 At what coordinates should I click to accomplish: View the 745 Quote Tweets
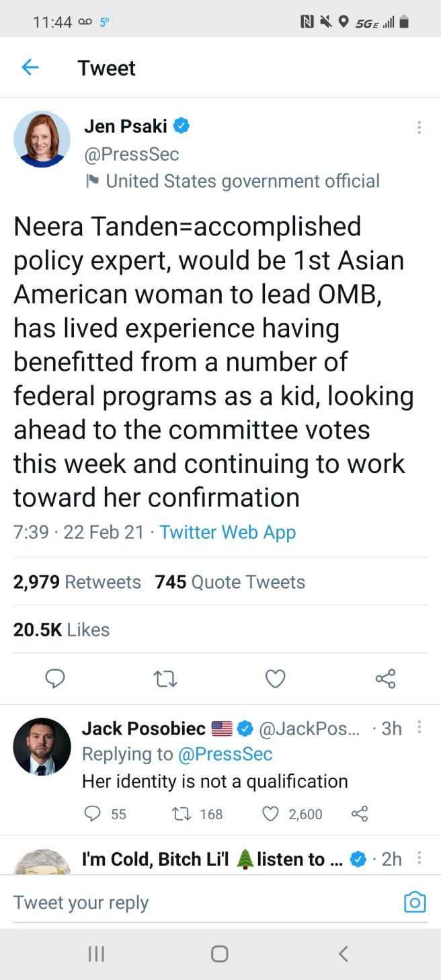point(230,582)
